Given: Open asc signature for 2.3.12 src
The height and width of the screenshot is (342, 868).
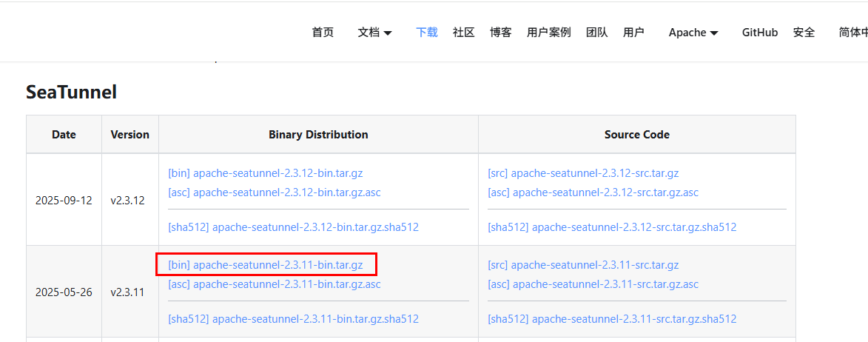Looking at the screenshot, I should [593, 192].
